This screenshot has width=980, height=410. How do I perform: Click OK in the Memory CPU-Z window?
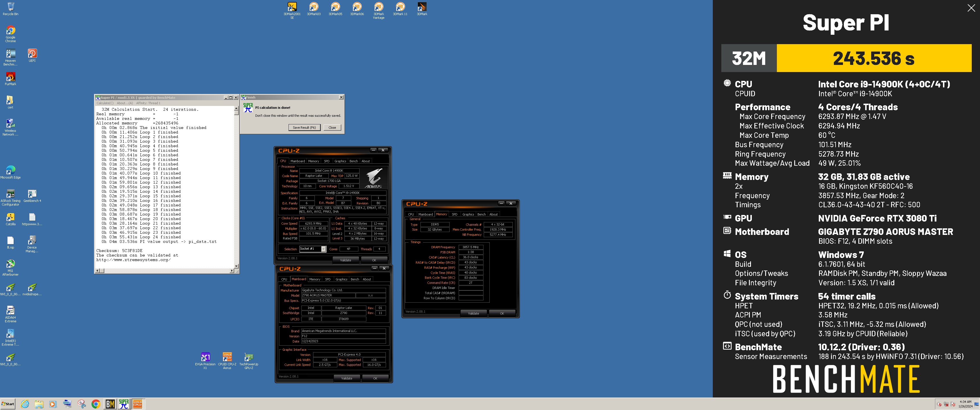pos(502,313)
